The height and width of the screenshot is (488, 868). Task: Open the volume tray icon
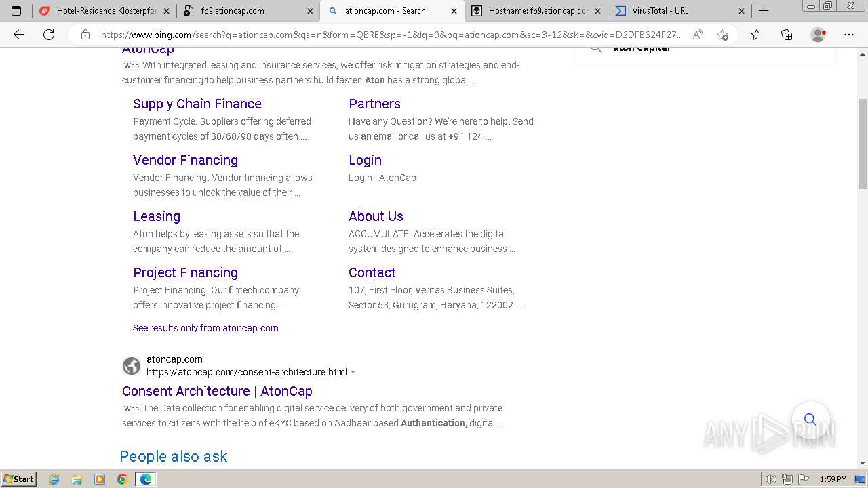771,479
